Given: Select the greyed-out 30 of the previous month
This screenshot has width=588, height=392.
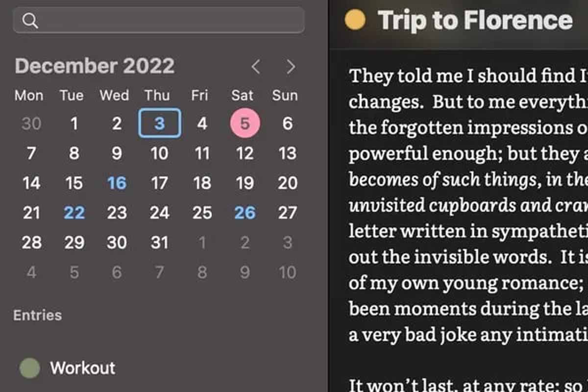Looking at the screenshot, I should coord(31,123).
